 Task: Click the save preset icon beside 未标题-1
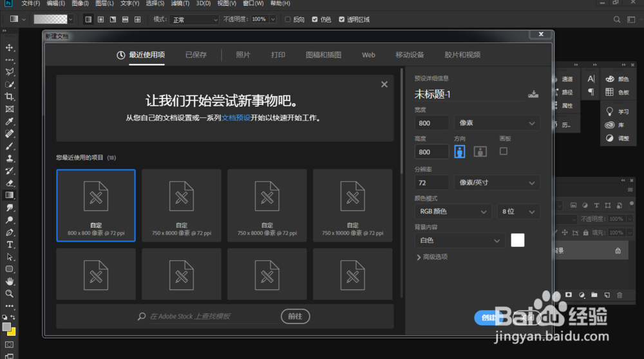pyautogui.click(x=533, y=94)
